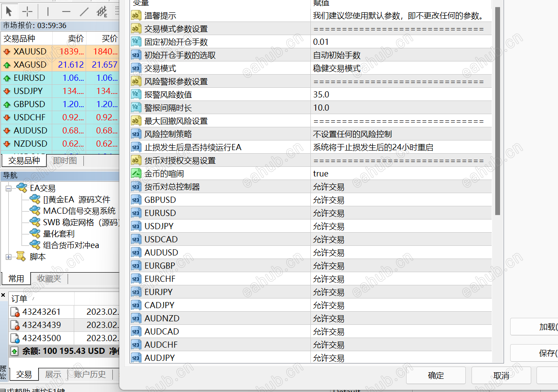Select the vertical line drawing tool

click(x=48, y=11)
